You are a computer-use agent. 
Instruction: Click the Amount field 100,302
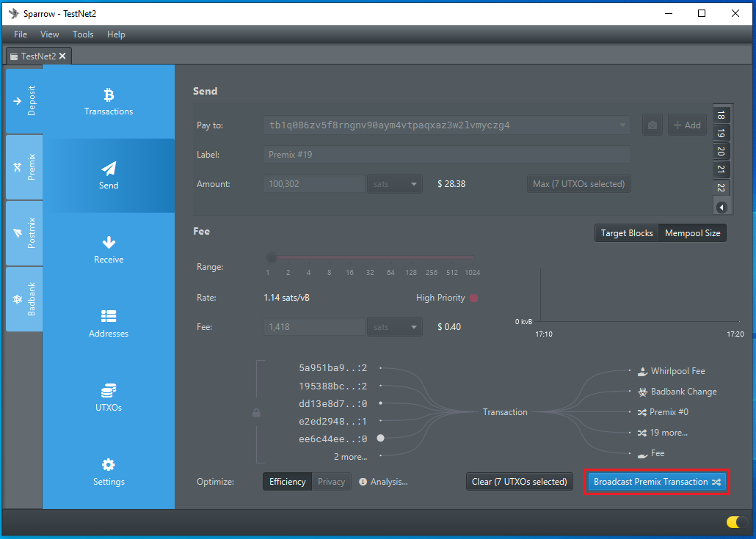[x=314, y=184]
